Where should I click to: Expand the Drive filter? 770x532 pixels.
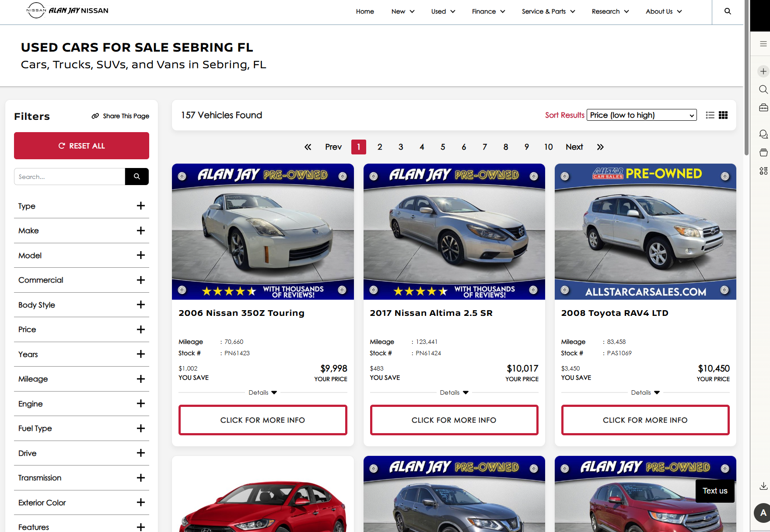[81, 453]
